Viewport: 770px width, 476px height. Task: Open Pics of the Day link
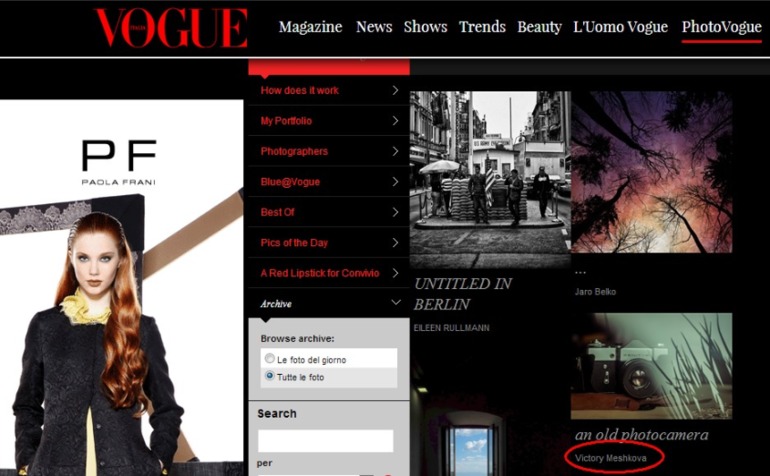[294, 243]
